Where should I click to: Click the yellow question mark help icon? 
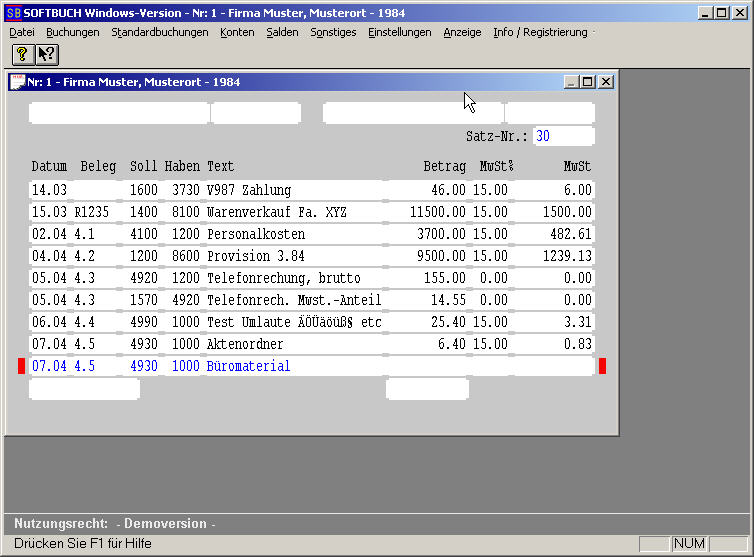click(22, 54)
